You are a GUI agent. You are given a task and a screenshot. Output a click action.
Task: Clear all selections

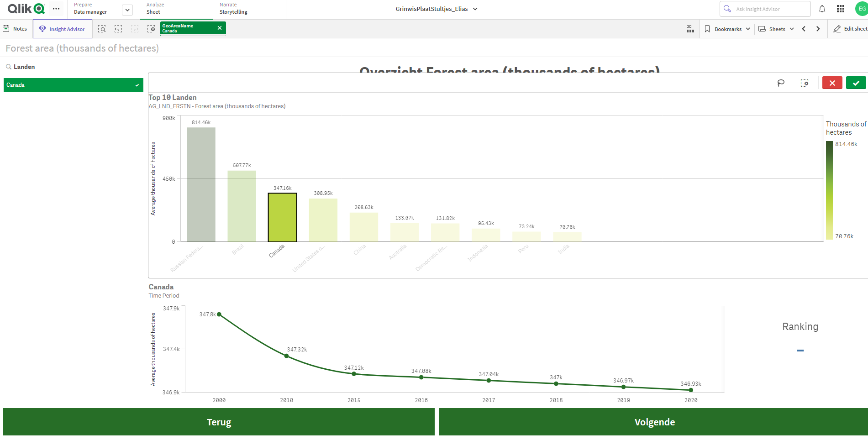tap(151, 28)
